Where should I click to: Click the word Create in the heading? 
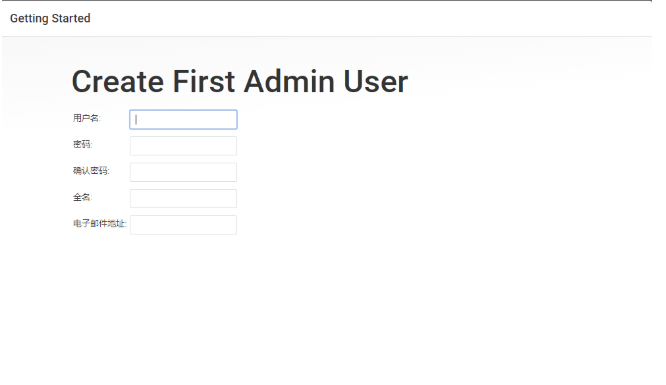point(118,81)
